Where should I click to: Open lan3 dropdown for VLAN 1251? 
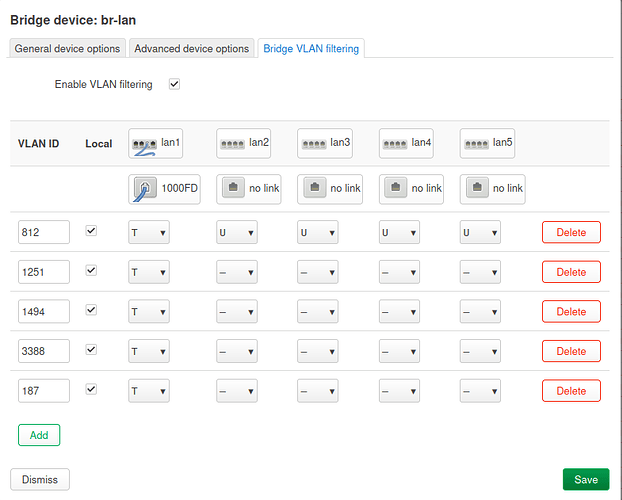[x=318, y=272]
